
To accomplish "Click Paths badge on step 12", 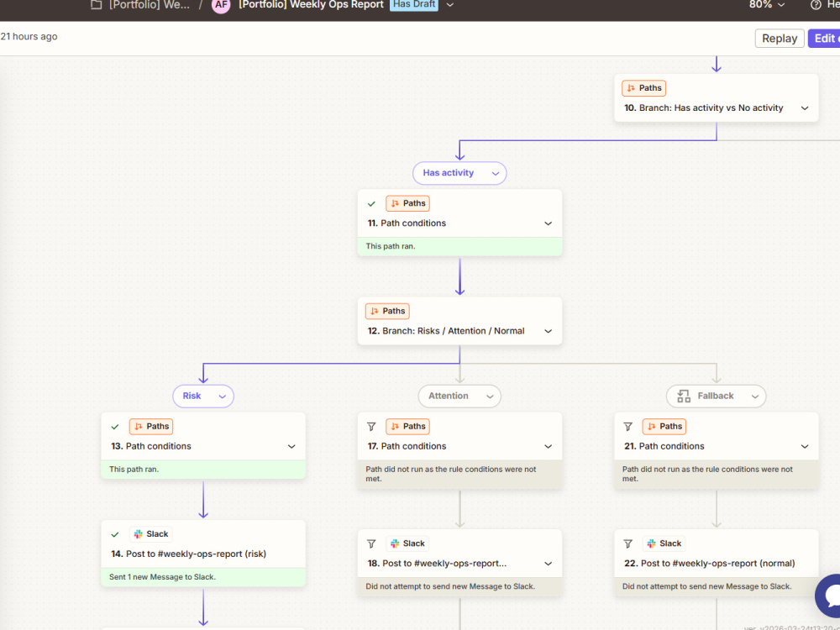I will coord(387,312).
